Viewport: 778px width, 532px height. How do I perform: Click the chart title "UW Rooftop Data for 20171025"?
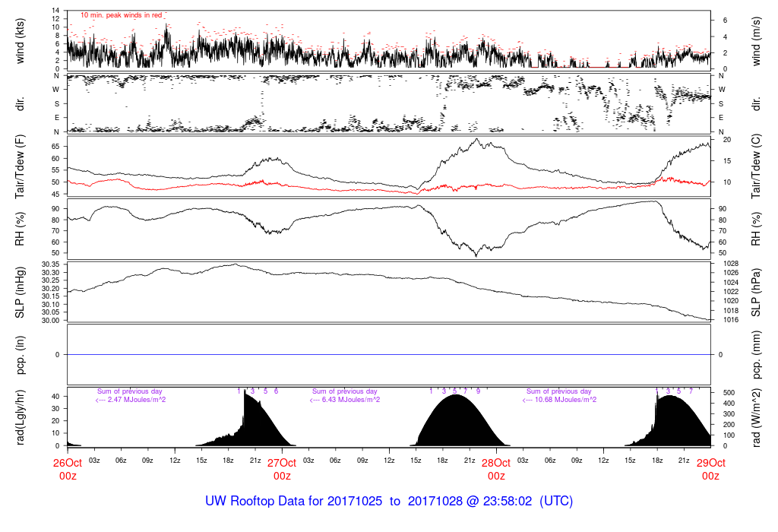click(294, 502)
